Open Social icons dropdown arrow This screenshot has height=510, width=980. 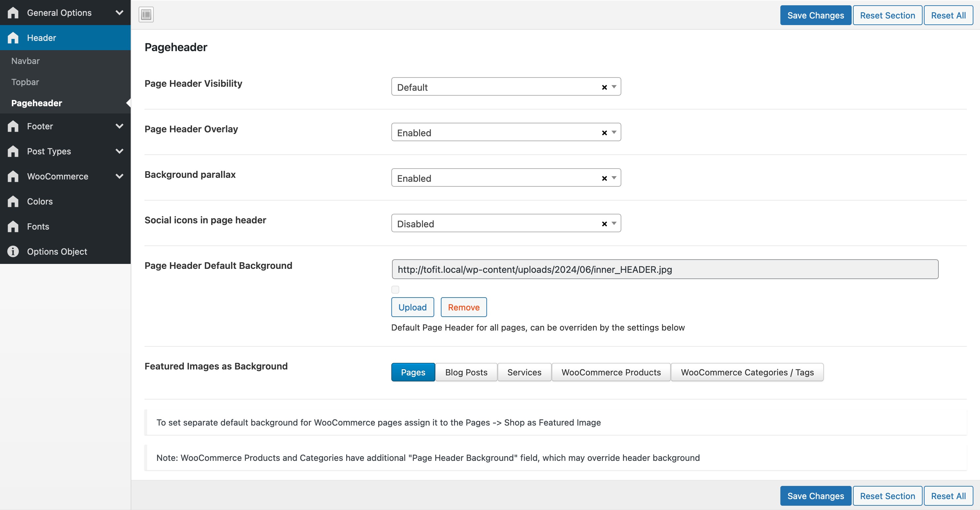point(614,223)
